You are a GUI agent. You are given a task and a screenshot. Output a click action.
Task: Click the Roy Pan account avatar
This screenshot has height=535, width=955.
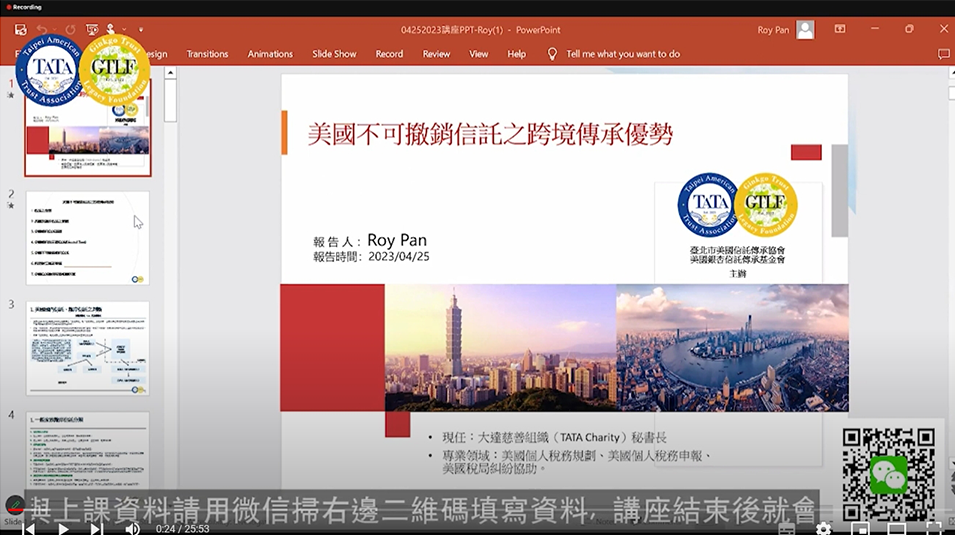[x=805, y=29]
